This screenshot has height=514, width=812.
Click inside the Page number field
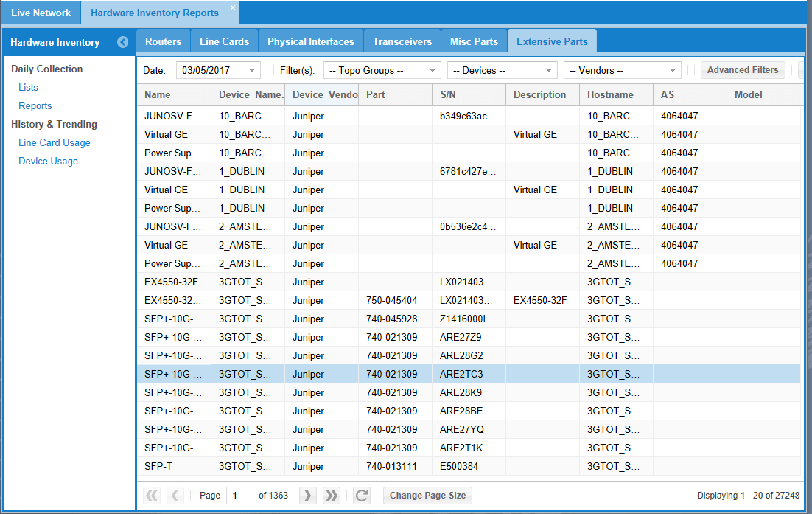coord(237,495)
